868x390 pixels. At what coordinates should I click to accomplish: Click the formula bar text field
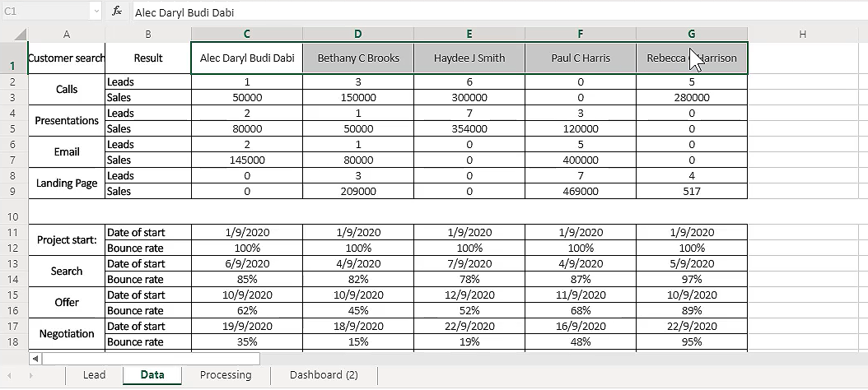click(x=494, y=12)
